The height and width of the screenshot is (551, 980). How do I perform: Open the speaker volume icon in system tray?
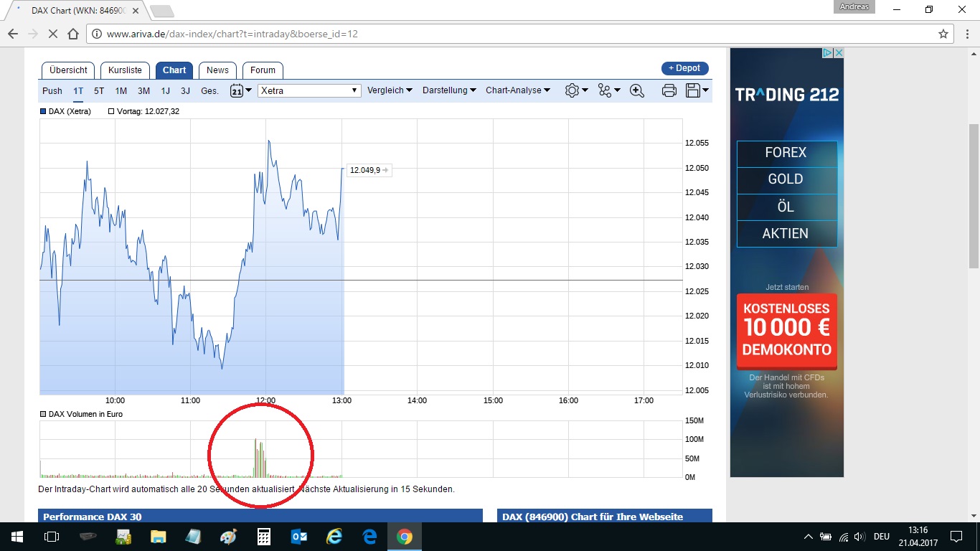[x=859, y=536]
